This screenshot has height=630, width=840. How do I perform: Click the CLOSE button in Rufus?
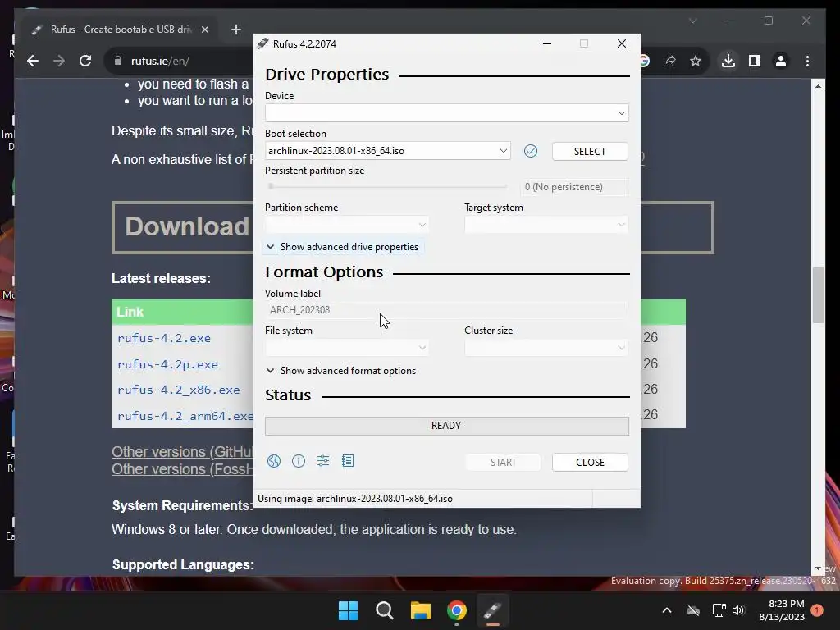[x=590, y=463]
